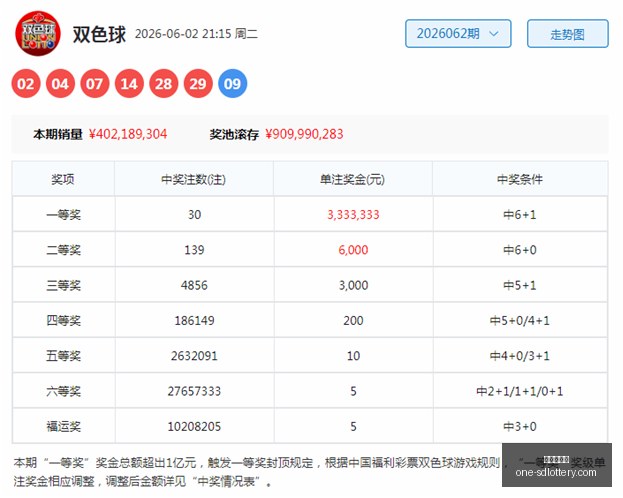Image resolution: width=623 pixels, height=498 pixels.
Task: Click fifth prize count 2632091
Action: point(194,356)
